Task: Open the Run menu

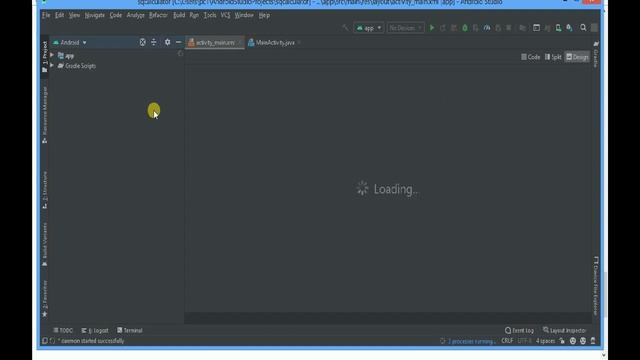Action: pos(194,15)
